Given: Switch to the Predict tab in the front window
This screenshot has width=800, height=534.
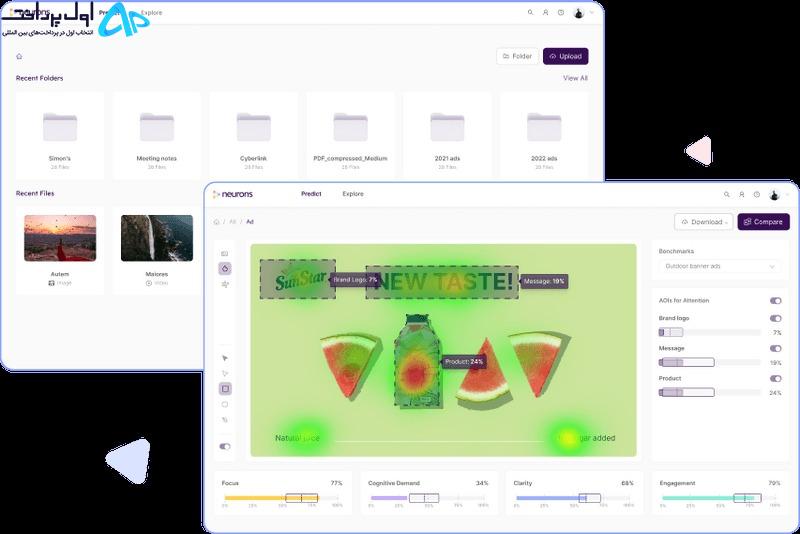Looking at the screenshot, I should [311, 194].
